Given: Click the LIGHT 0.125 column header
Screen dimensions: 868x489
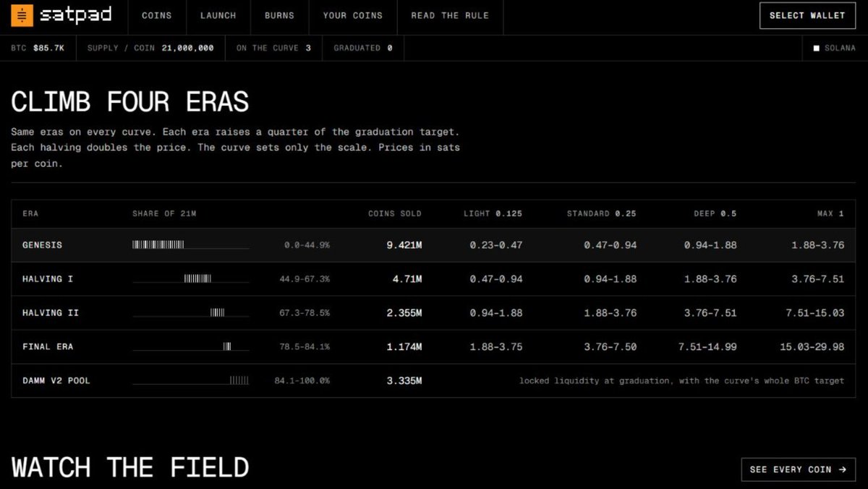Looking at the screenshot, I should click(493, 214).
